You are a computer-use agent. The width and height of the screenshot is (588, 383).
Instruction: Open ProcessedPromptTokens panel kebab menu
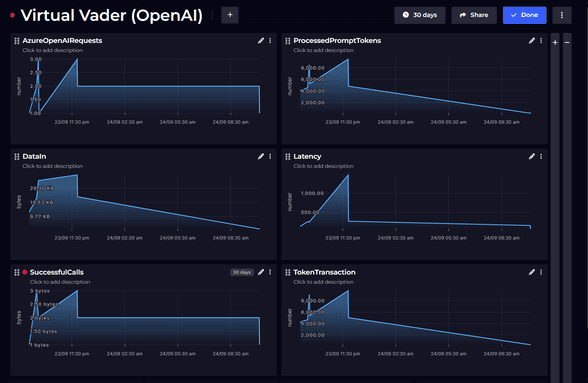click(541, 41)
